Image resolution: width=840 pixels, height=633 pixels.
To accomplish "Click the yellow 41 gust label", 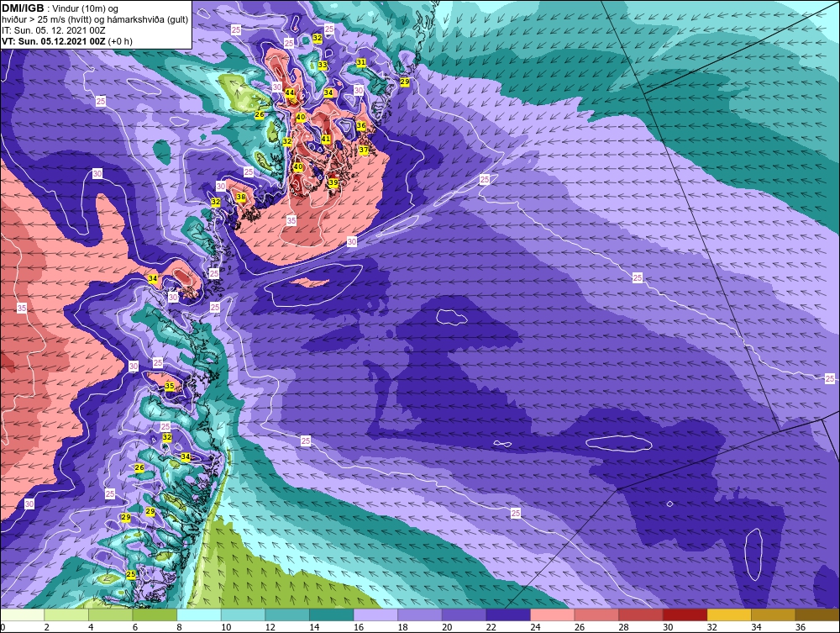I will [326, 139].
